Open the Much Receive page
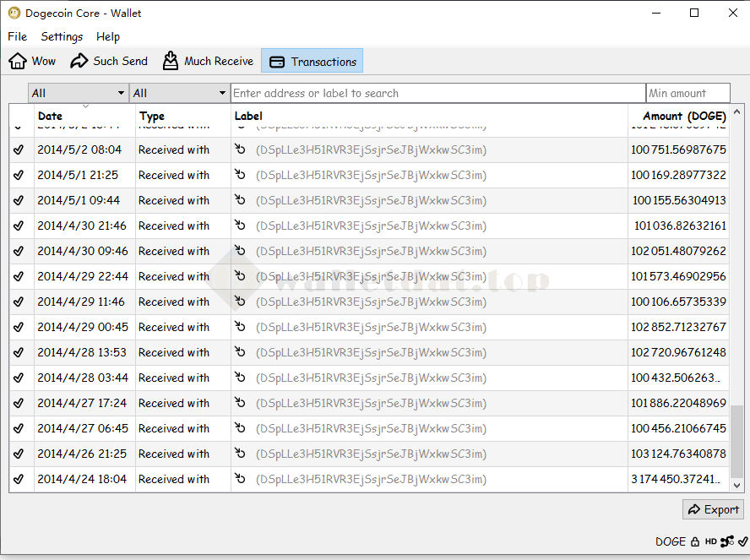The width and height of the screenshot is (750, 560). tap(208, 61)
